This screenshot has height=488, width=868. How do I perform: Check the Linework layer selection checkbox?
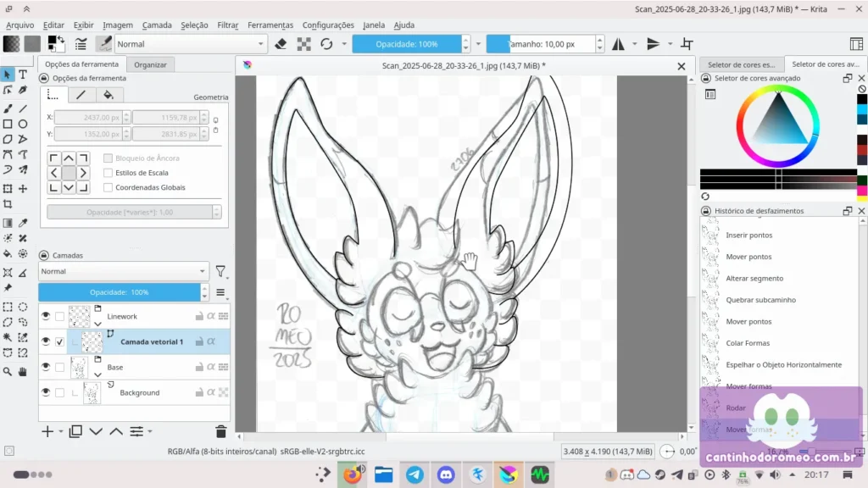coord(60,317)
